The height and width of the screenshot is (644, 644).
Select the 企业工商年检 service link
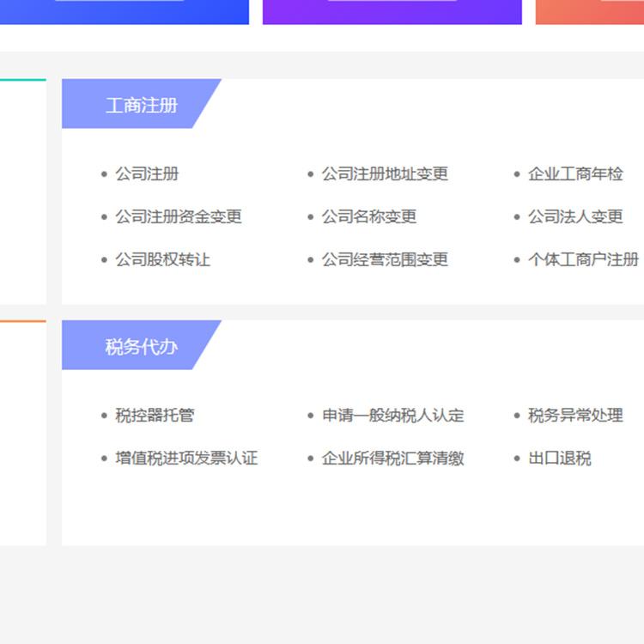tap(575, 174)
